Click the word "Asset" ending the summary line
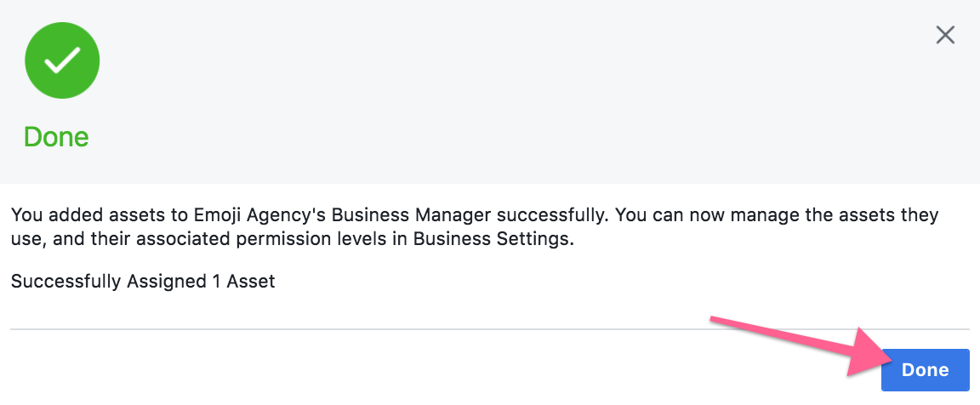The height and width of the screenshot is (405, 980). coord(251,282)
